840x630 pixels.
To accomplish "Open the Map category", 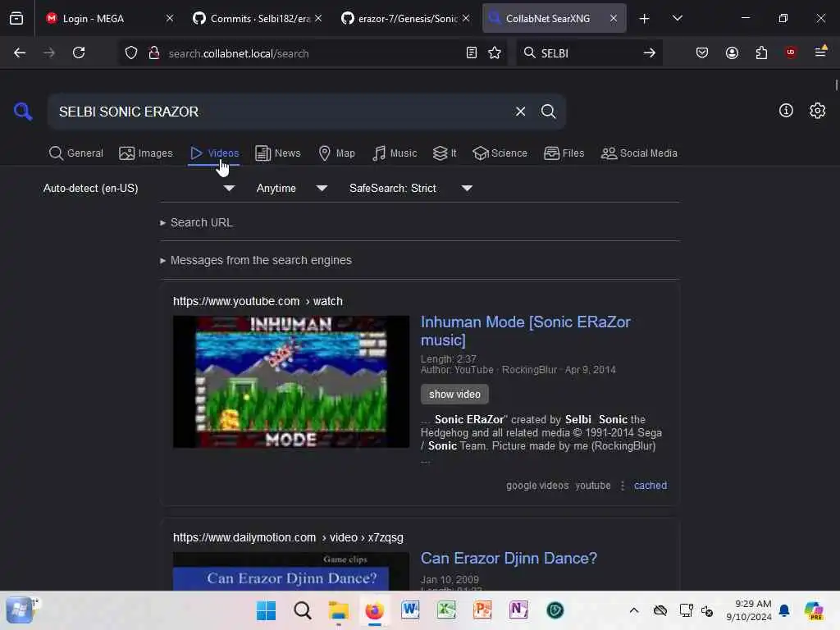I will click(336, 153).
